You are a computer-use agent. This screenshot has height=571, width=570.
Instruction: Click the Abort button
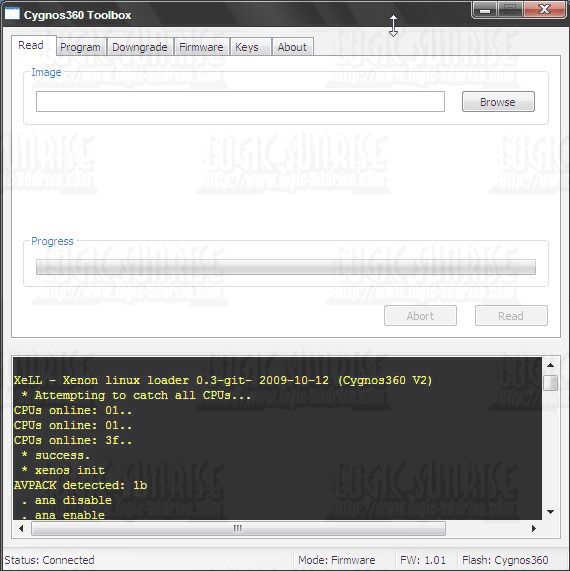point(420,316)
